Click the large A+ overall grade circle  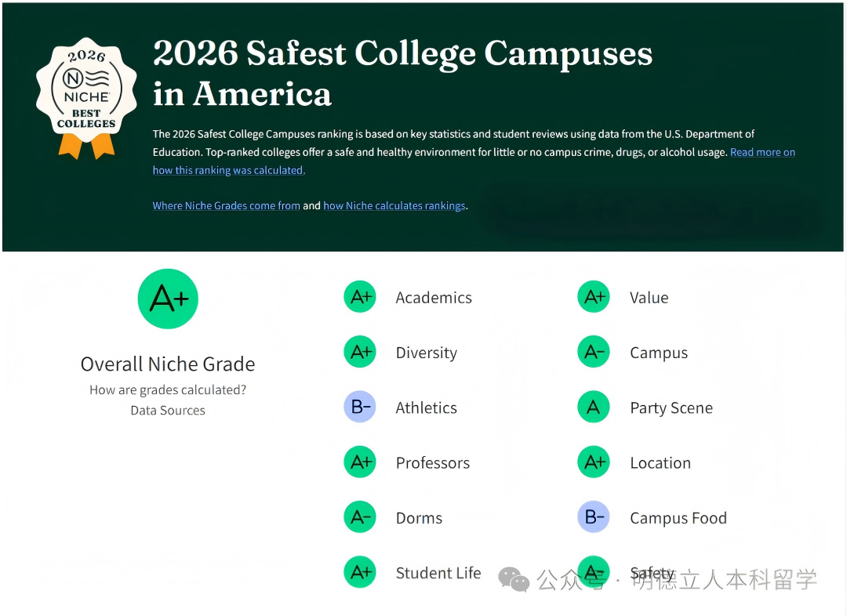tap(168, 299)
